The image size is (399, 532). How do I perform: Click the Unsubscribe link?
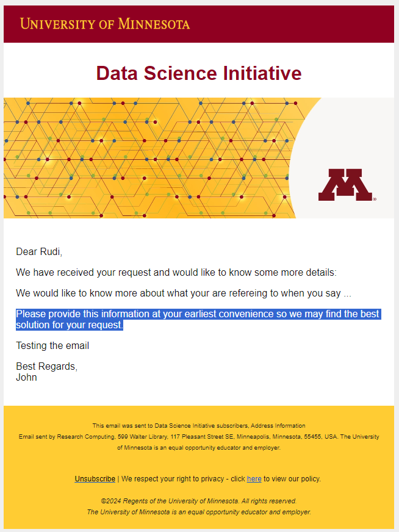tap(95, 479)
